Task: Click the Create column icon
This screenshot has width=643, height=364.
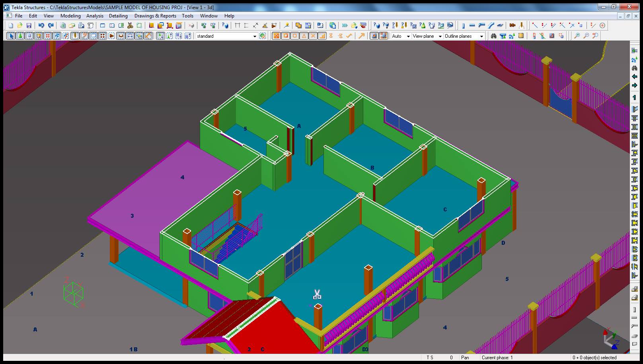Action: 463,25
